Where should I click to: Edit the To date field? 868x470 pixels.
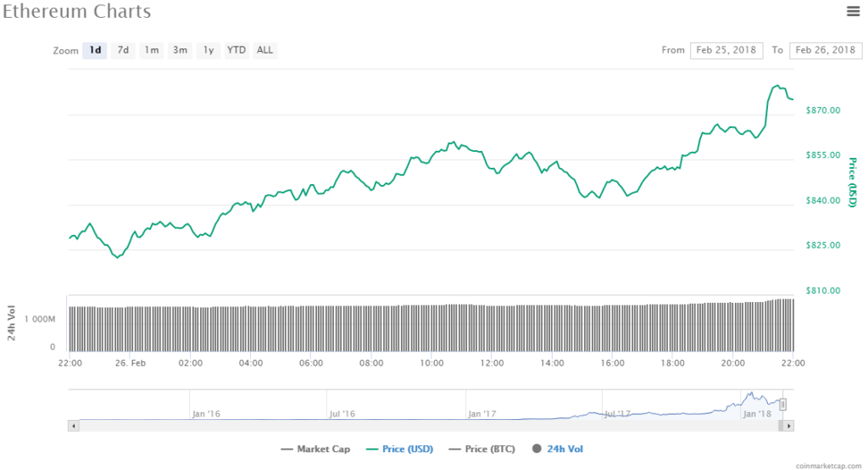(826, 50)
